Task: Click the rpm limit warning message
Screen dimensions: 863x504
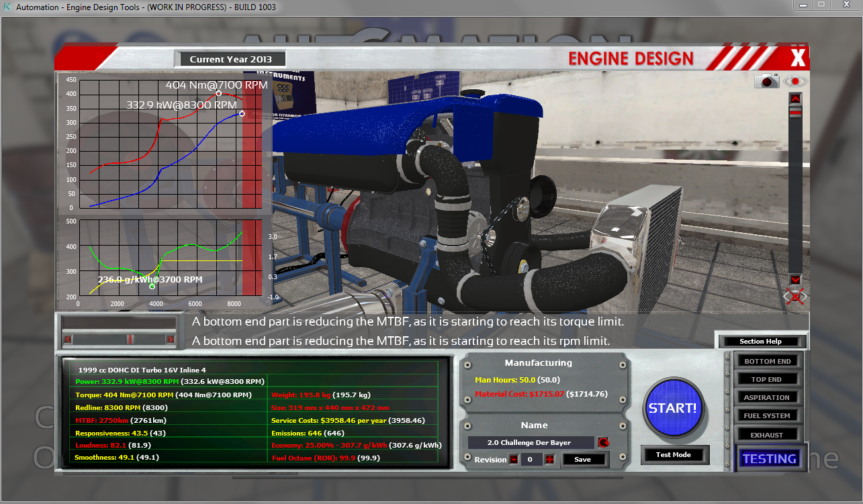Action: 401,341
